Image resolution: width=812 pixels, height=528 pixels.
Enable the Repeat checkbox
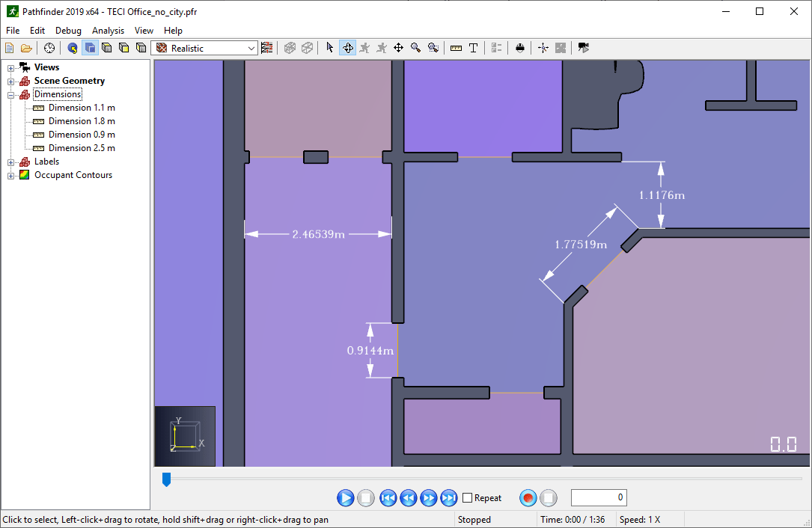pos(468,498)
